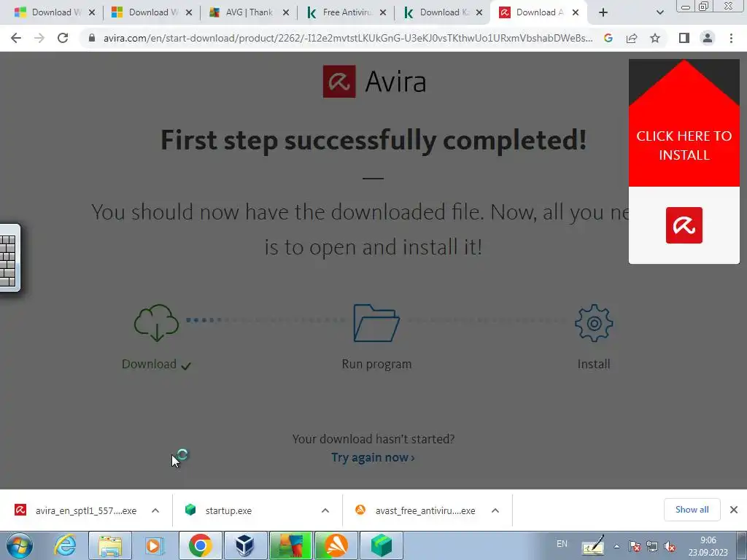747x560 pixels.
Task: Switch to the Download Kaspersky tab
Action: tap(443, 12)
